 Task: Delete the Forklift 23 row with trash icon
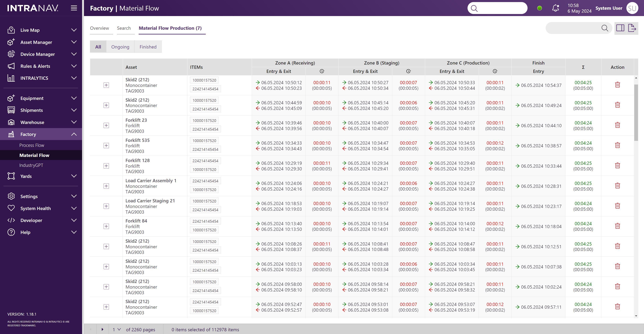click(x=617, y=125)
